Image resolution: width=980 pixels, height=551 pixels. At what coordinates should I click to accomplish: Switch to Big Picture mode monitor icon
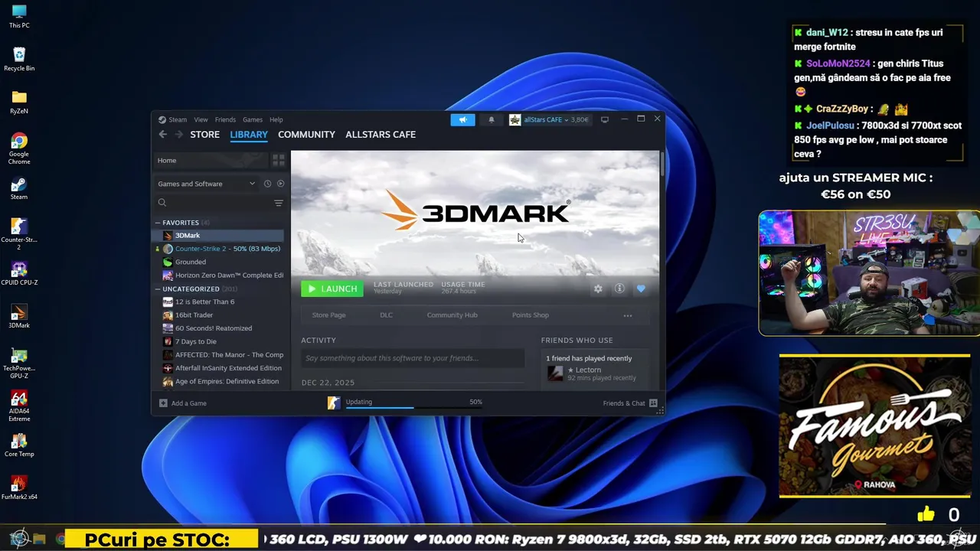pos(604,119)
